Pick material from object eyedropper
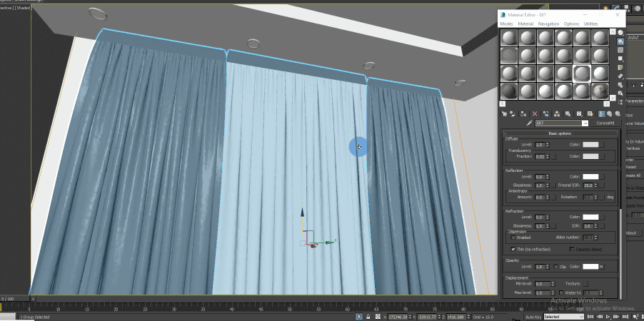This screenshot has height=321, width=644. click(x=530, y=123)
